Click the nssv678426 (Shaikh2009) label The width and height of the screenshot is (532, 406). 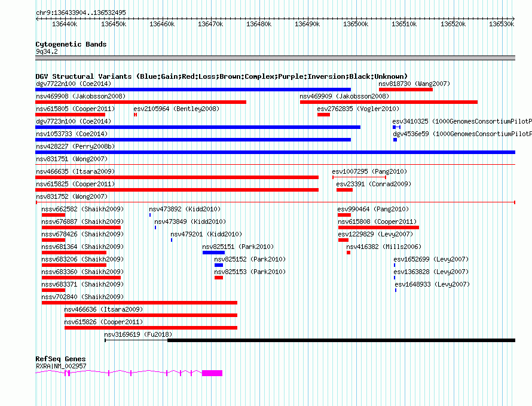[82, 234]
